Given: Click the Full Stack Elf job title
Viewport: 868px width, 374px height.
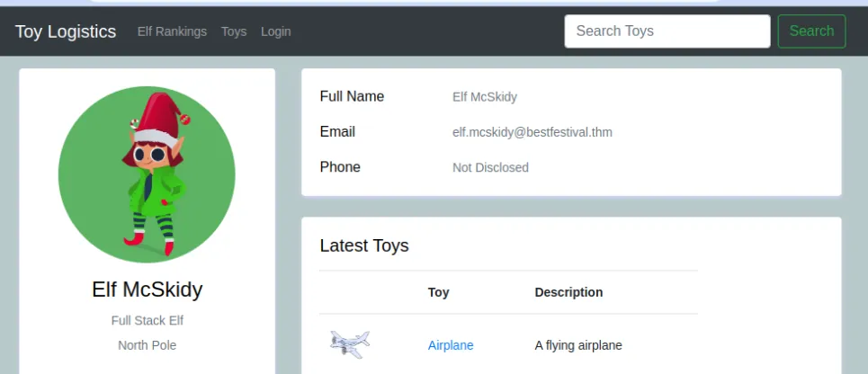Looking at the screenshot, I should 148,320.
